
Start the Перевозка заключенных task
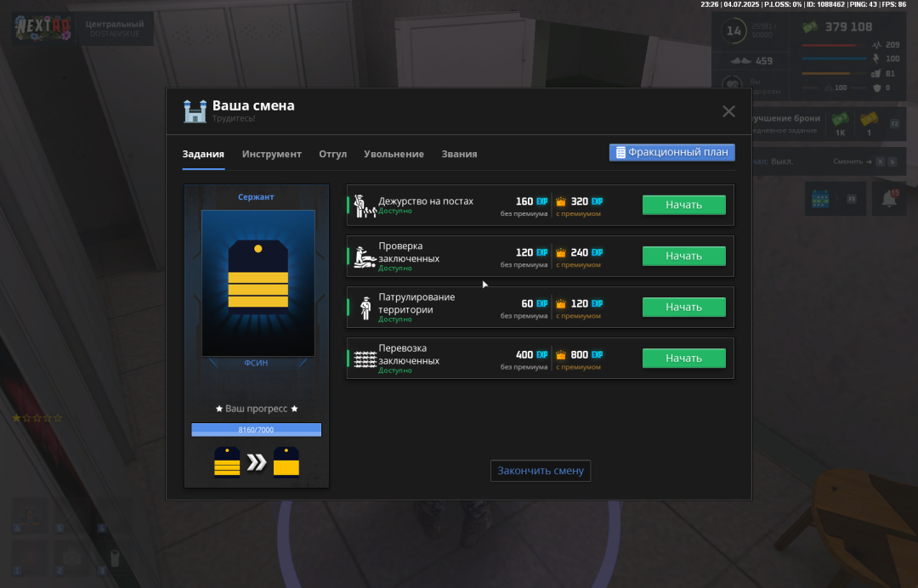click(x=683, y=358)
